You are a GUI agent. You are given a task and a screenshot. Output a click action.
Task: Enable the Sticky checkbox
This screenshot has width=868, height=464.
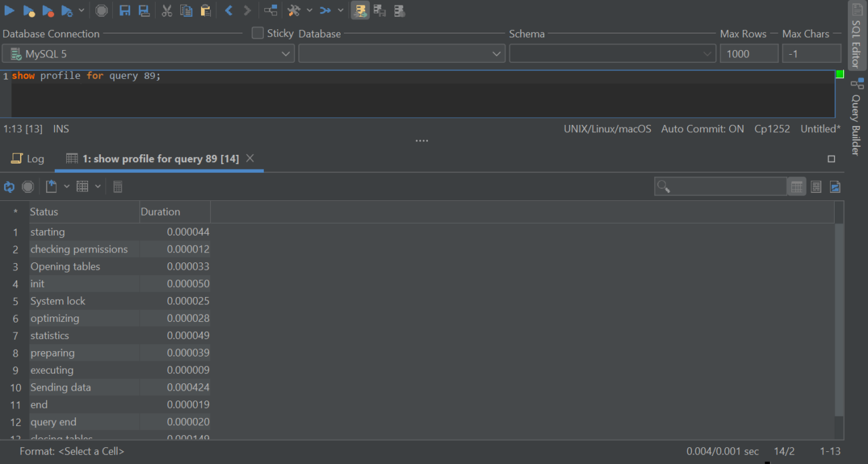(256, 33)
